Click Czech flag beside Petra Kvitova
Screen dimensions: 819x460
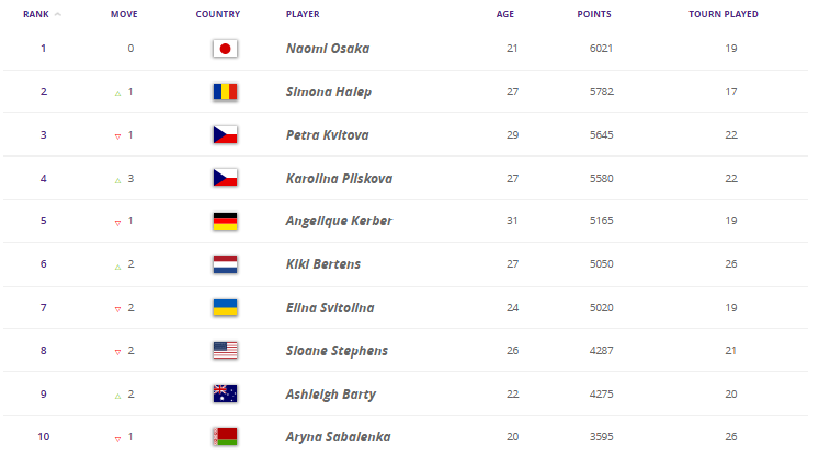[x=225, y=135]
